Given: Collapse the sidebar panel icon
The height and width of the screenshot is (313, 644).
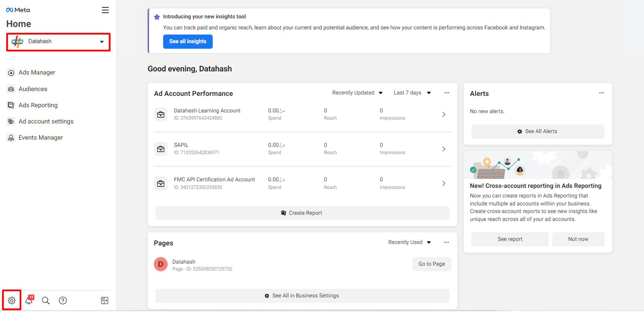Looking at the screenshot, I should pos(105,300).
